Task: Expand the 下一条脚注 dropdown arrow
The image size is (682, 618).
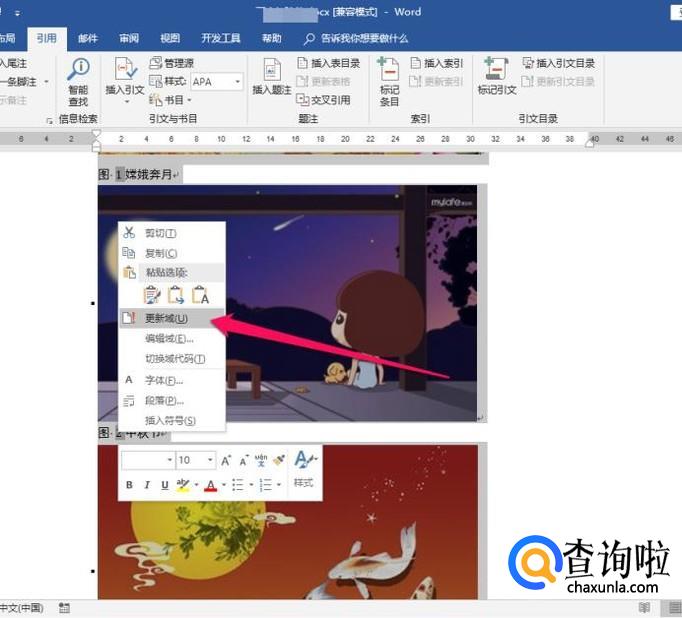Action: [x=46, y=81]
